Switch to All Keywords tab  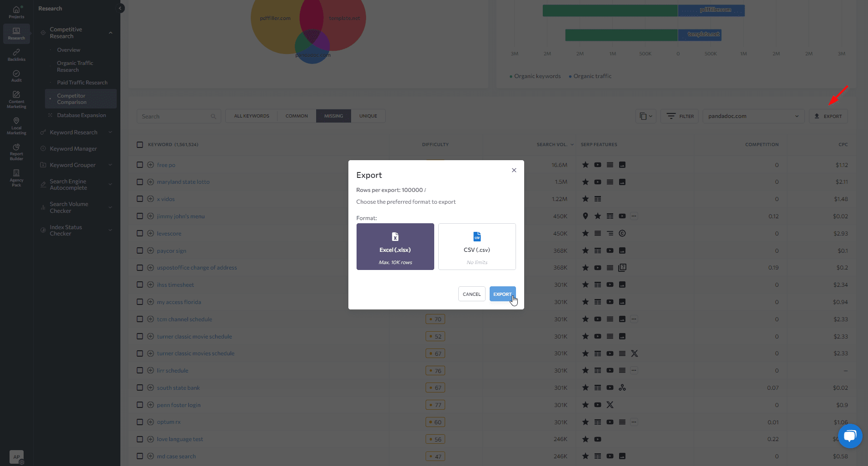point(252,116)
